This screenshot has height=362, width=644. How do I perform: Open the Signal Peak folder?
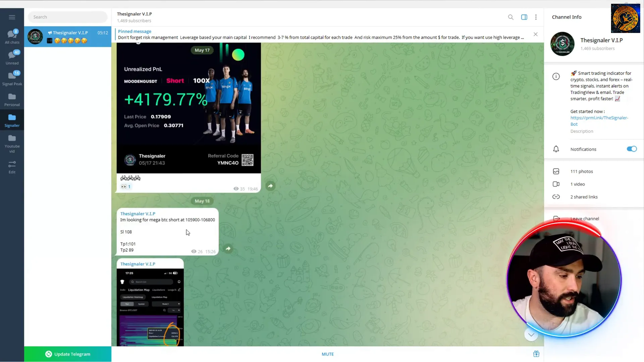12,78
